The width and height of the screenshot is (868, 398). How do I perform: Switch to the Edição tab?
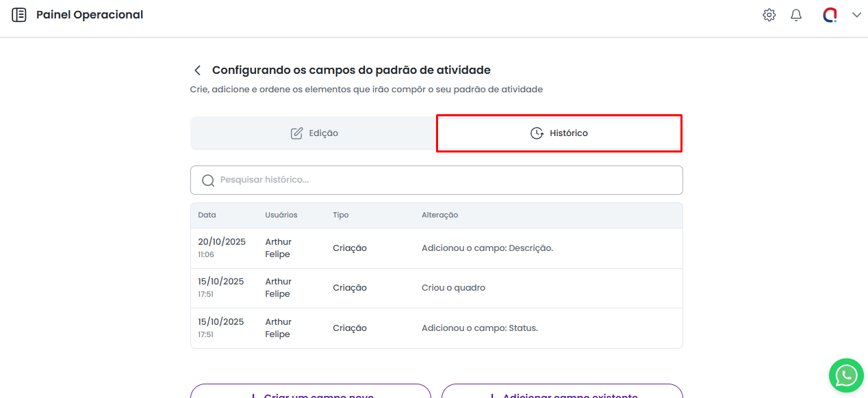point(314,133)
